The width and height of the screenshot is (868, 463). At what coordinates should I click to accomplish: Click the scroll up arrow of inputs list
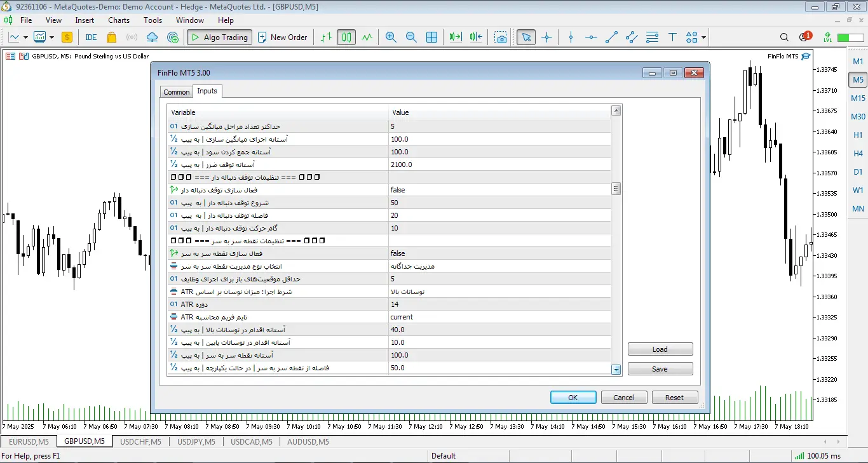click(x=616, y=111)
